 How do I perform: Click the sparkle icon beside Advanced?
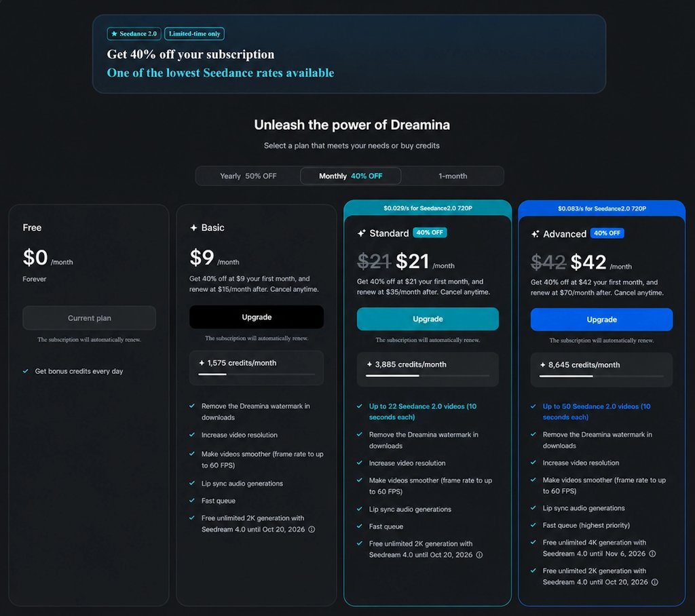[x=536, y=234]
